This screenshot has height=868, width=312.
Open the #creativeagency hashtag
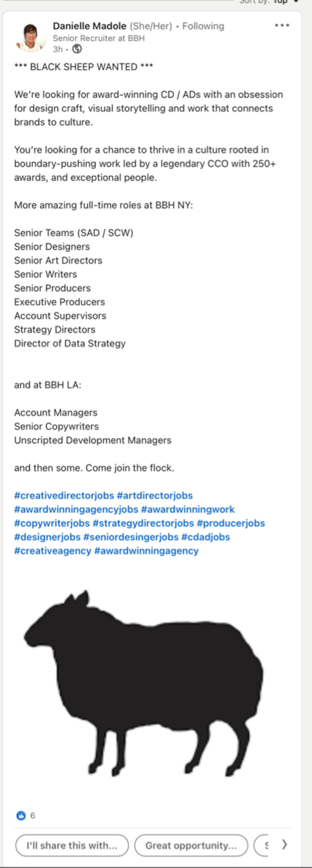(53, 551)
